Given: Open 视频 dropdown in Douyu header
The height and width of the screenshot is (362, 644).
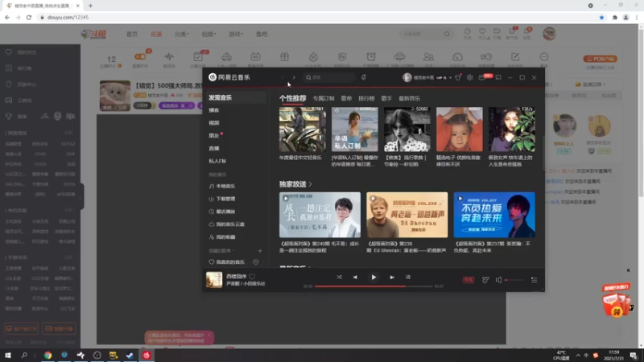Looking at the screenshot, I should (208, 34).
